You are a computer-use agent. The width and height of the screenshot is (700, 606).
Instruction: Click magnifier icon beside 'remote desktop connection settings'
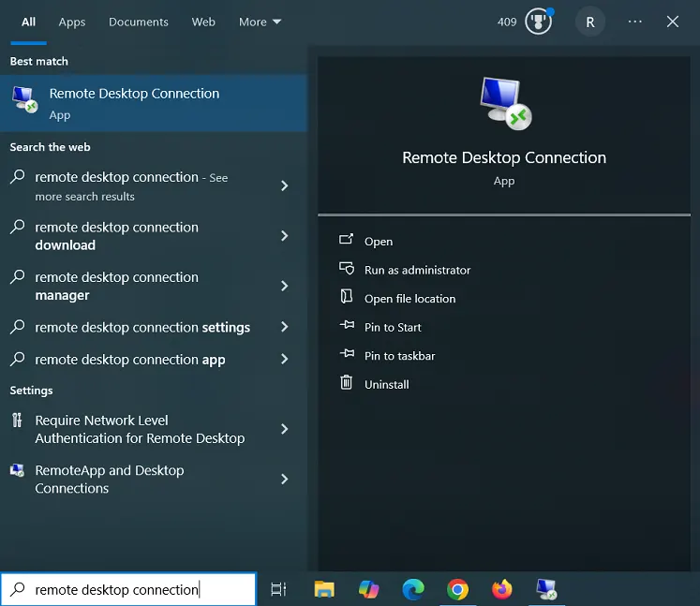(x=18, y=327)
